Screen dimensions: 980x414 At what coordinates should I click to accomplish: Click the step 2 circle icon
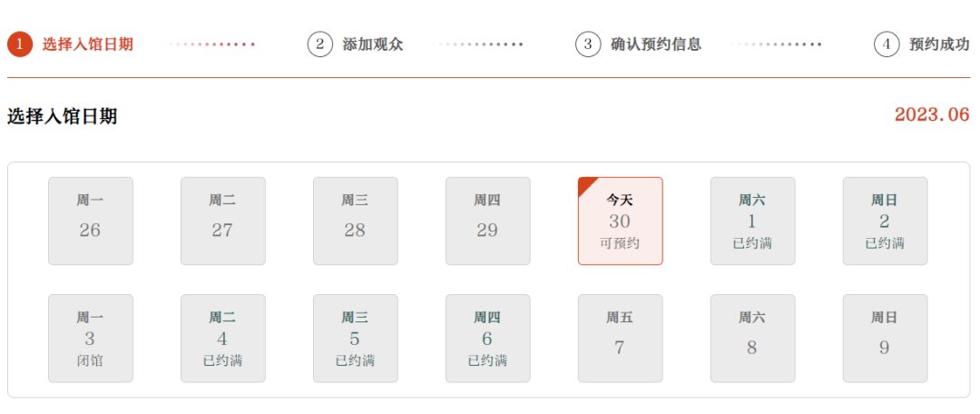[320, 44]
